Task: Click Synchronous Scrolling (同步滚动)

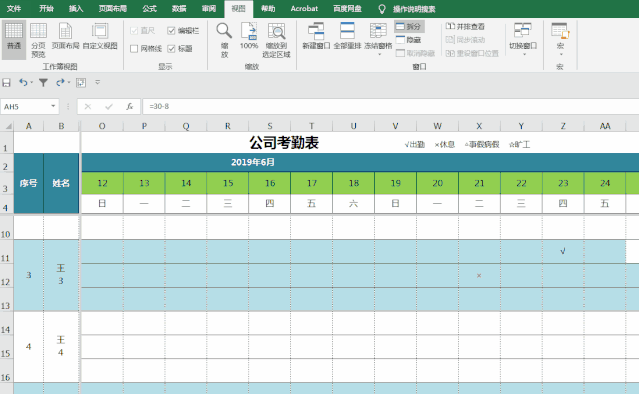Action: (x=465, y=40)
